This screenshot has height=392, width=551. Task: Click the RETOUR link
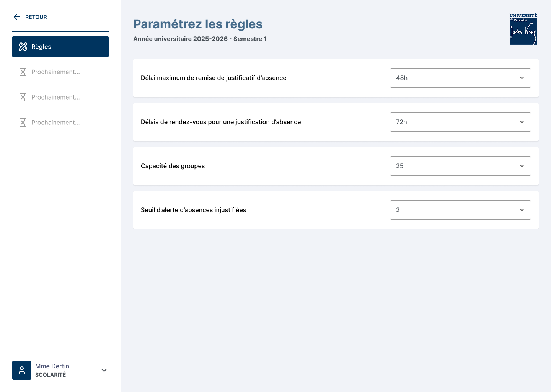click(x=36, y=17)
